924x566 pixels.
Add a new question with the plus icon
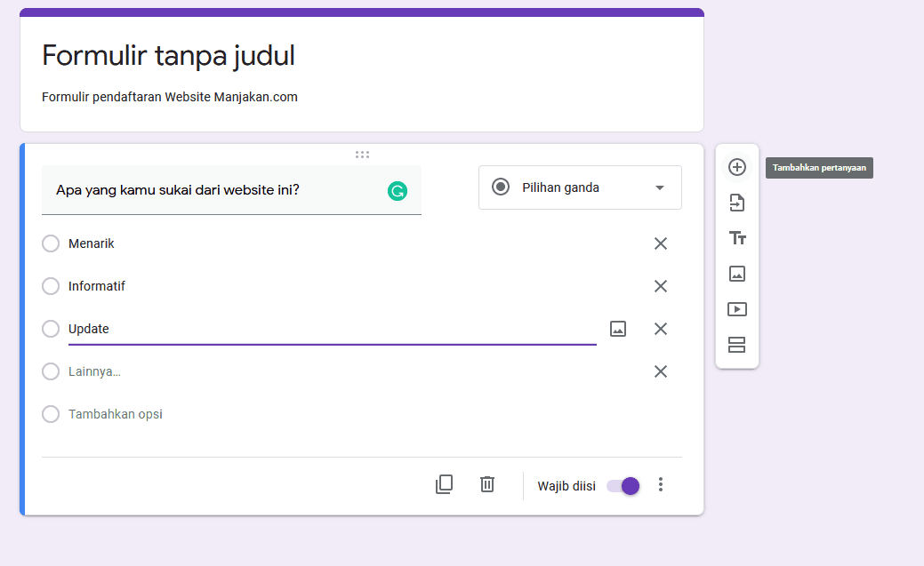[x=736, y=167]
